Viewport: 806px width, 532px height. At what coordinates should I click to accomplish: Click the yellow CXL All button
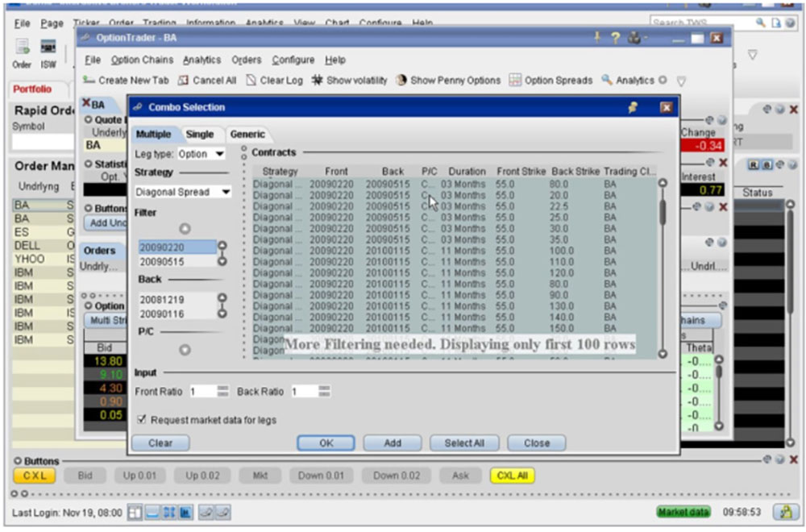[511, 476]
